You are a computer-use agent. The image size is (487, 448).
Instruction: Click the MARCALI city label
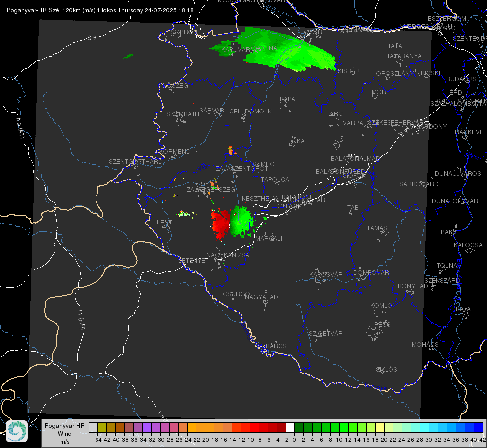click(268, 239)
